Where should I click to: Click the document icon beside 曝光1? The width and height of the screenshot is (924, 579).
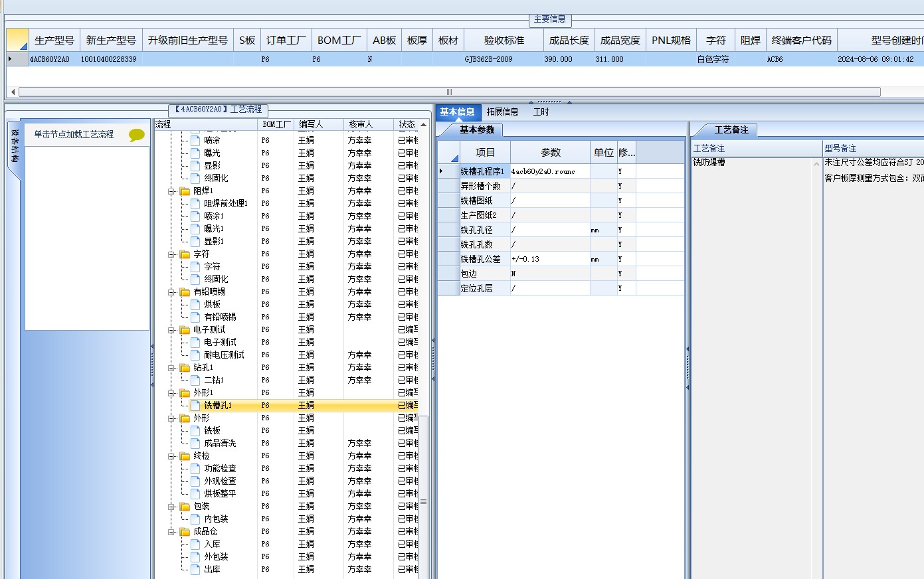tap(195, 228)
